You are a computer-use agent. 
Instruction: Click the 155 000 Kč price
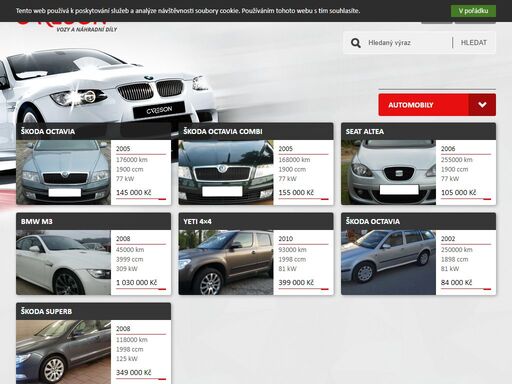pos(296,193)
